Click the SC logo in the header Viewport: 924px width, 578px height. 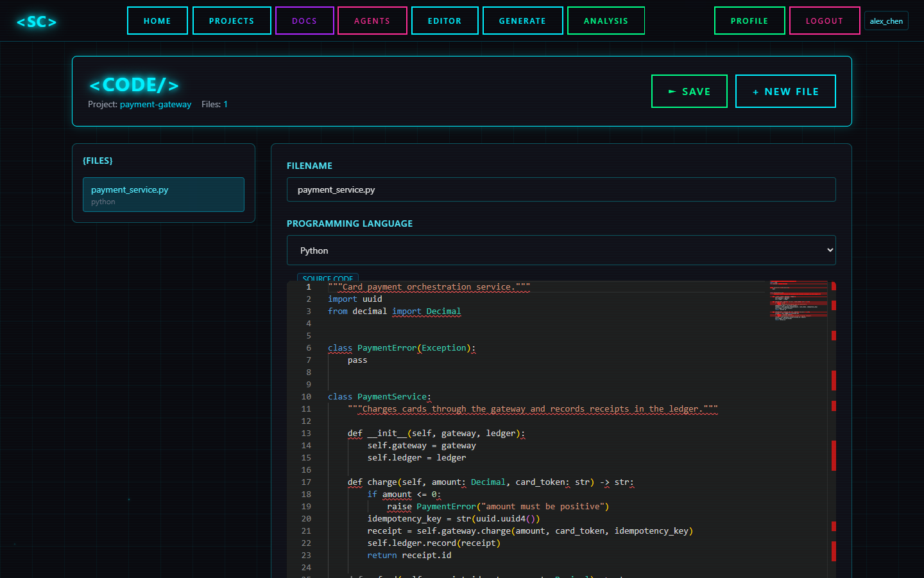(37, 22)
